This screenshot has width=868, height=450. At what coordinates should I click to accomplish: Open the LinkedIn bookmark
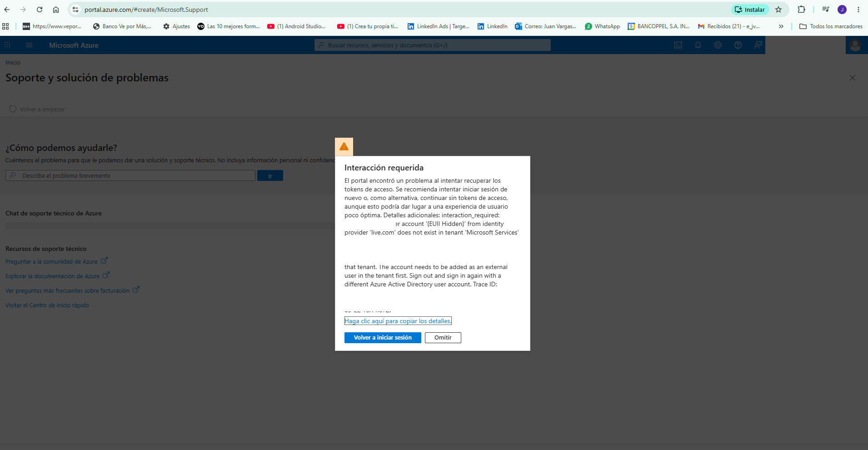(x=492, y=26)
